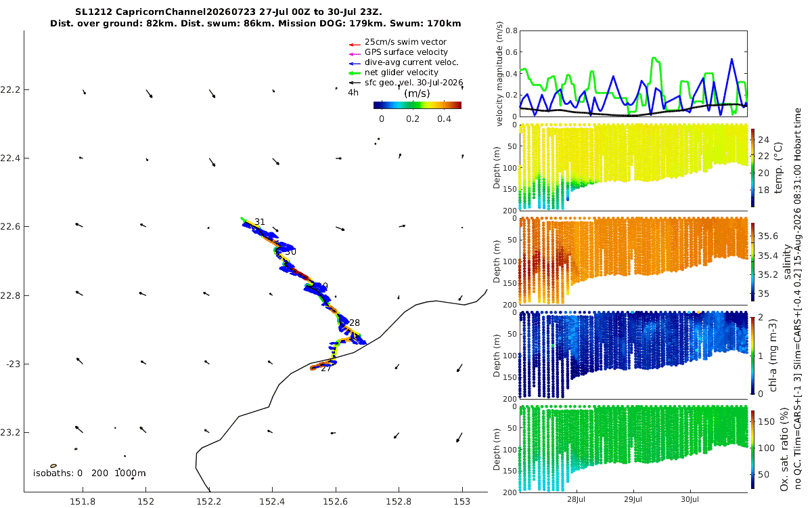Click the isobaths legend text
The image size is (812, 508).
click(89, 473)
